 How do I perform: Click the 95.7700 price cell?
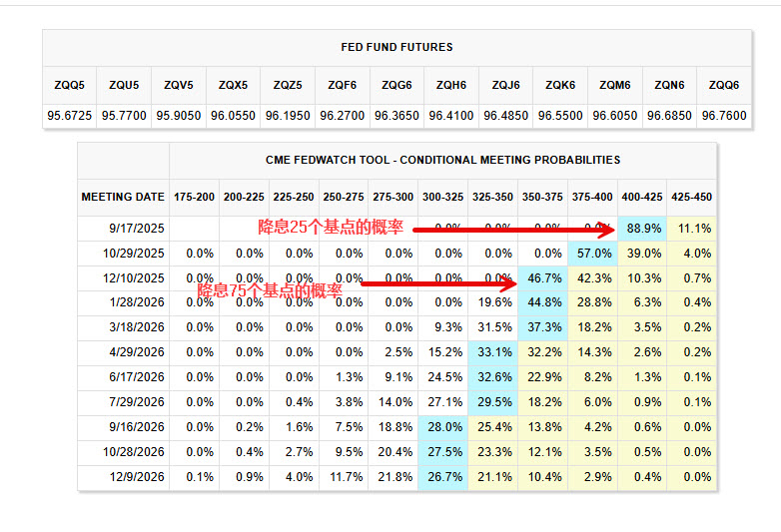(x=124, y=116)
